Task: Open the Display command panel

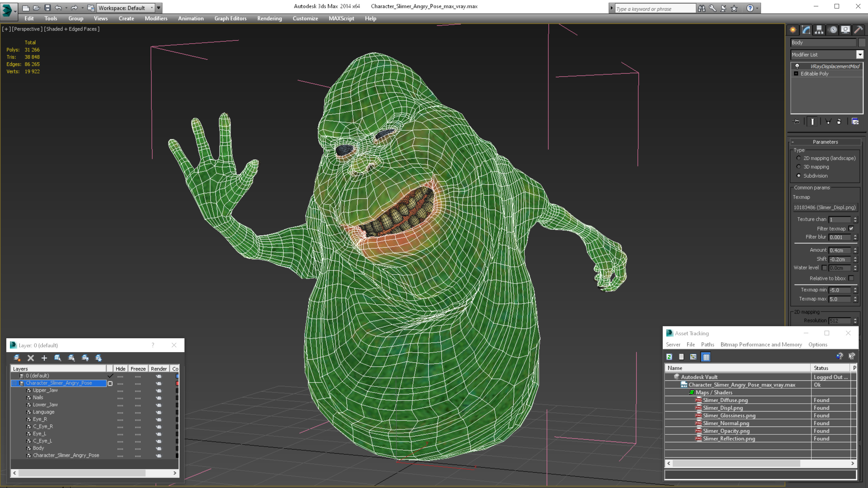Action: pos(845,30)
